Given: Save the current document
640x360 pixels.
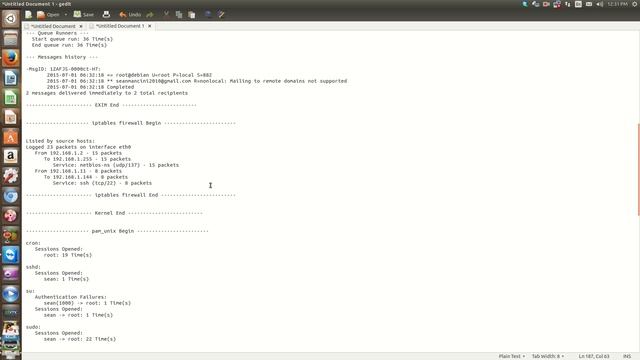Looking at the screenshot, I should (x=84, y=15).
